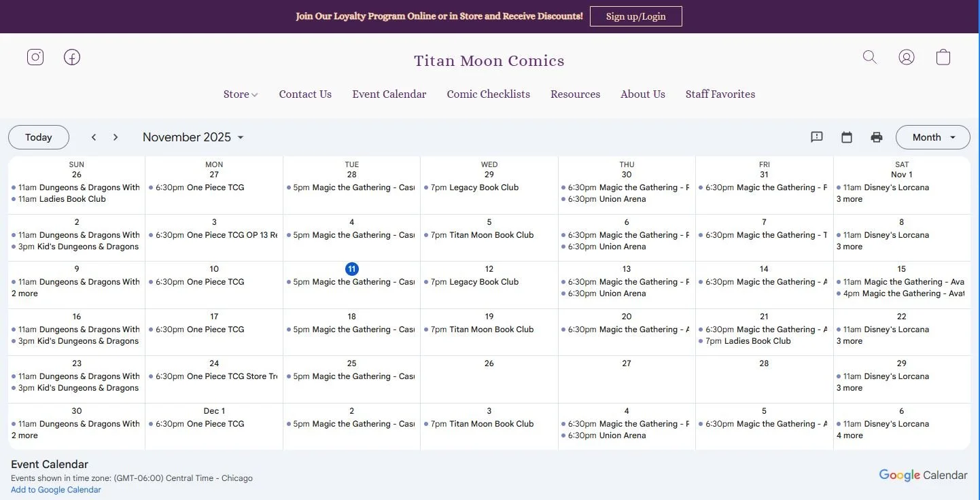
Task: Open the Facebook page icon
Action: [x=72, y=57]
